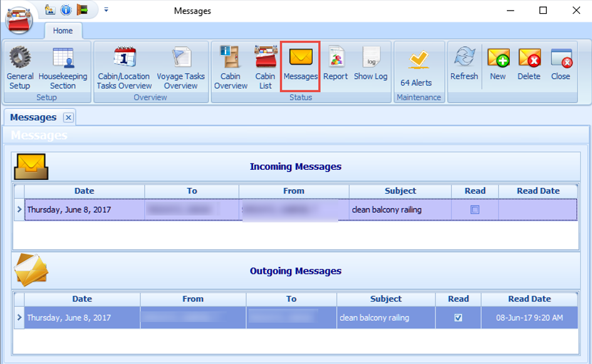Image resolution: width=592 pixels, height=364 pixels.
Task: Sort messages by the Subject column
Action: pyautogui.click(x=400, y=190)
